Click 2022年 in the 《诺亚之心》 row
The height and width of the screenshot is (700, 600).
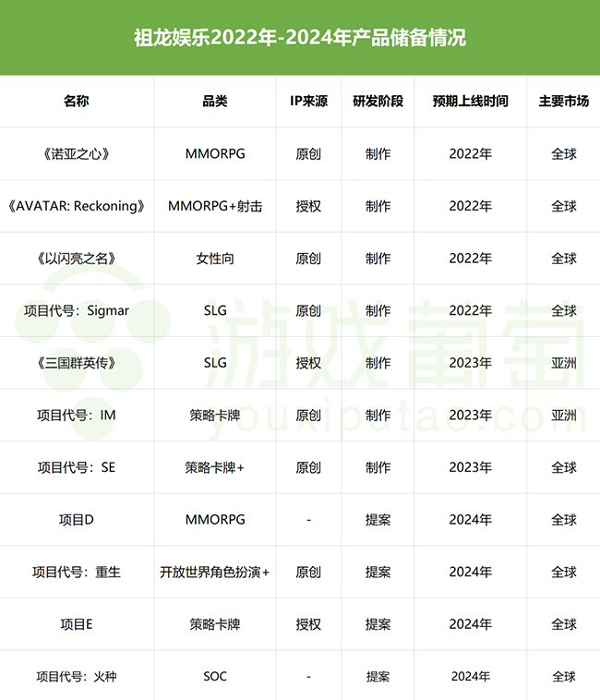pyautogui.click(x=470, y=154)
